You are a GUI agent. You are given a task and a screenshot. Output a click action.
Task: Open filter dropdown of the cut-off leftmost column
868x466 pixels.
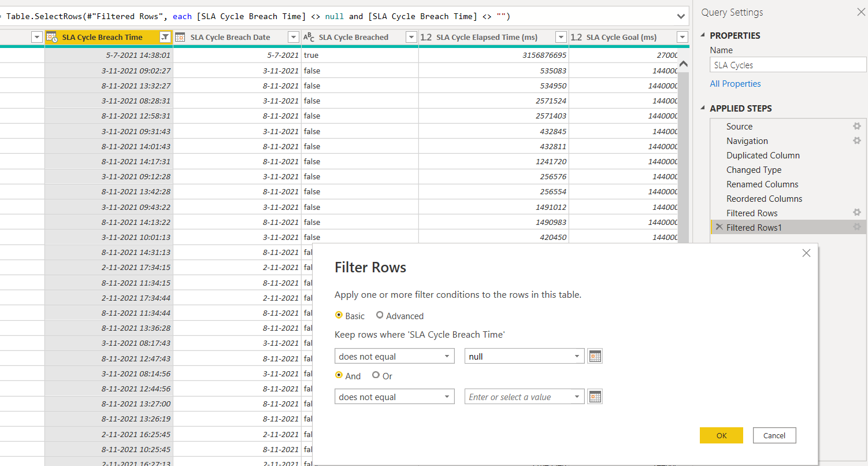[x=37, y=37]
